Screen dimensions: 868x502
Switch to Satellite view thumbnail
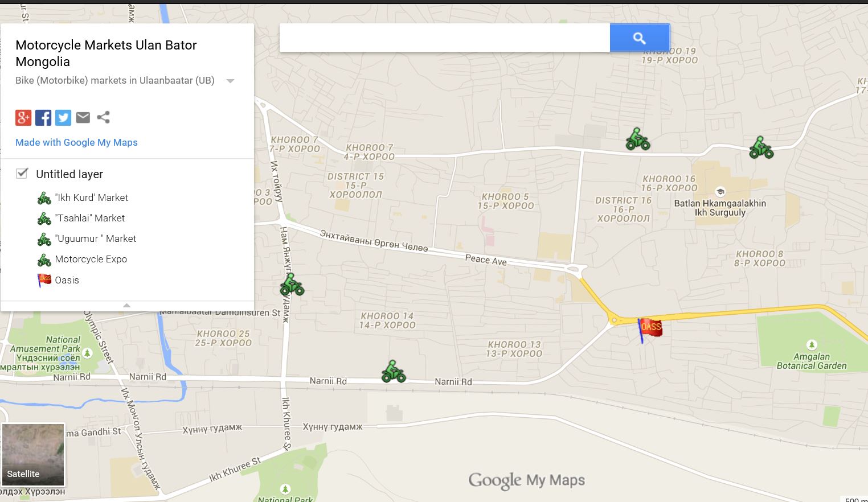(x=33, y=454)
